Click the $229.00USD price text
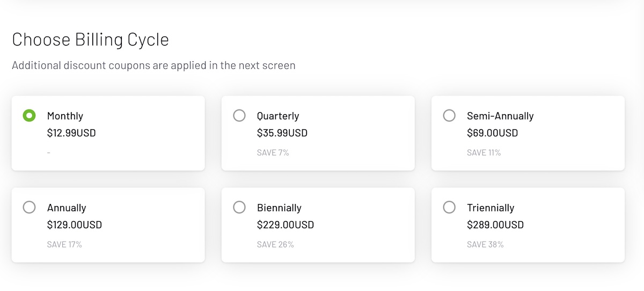 click(x=286, y=224)
